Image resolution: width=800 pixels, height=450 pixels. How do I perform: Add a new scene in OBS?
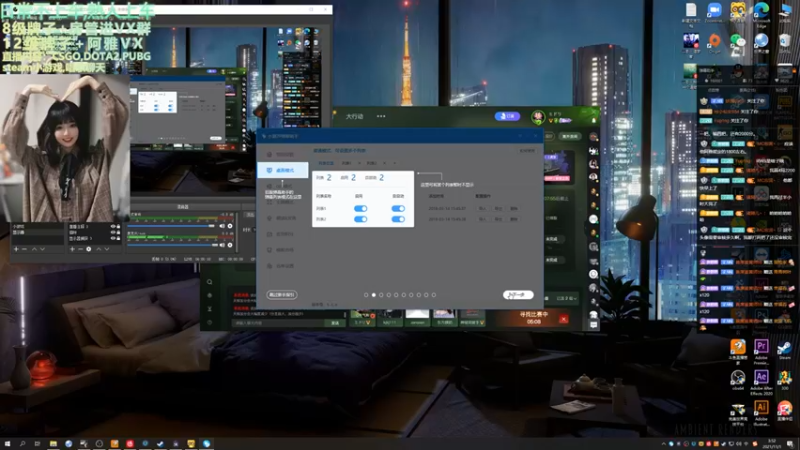(x=16, y=249)
